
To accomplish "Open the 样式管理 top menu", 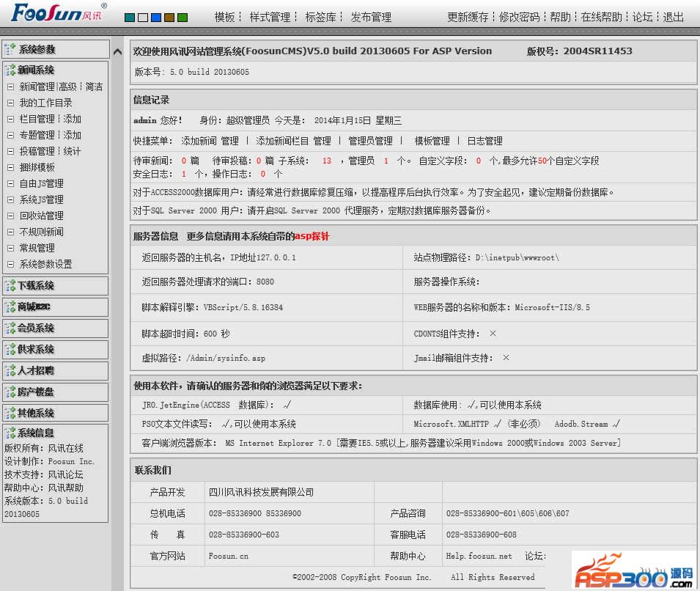I will tap(270, 17).
